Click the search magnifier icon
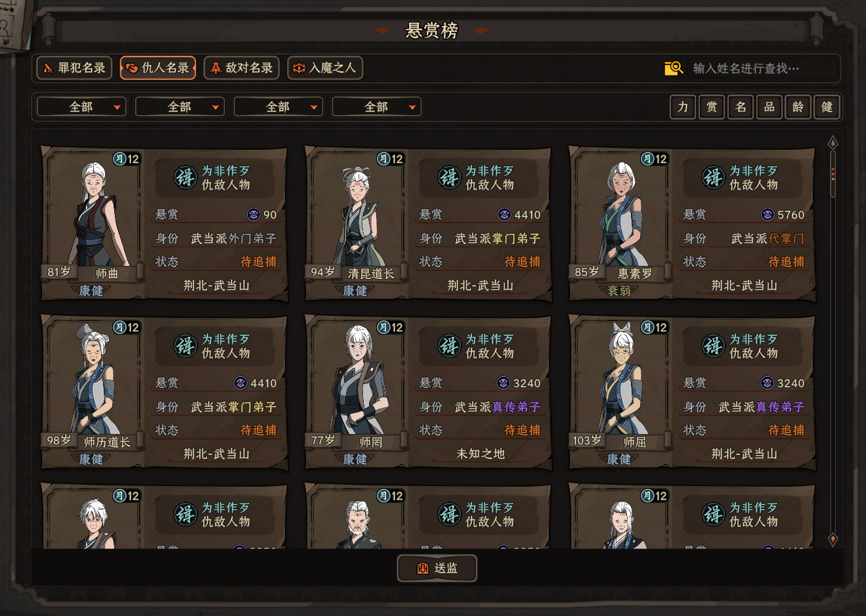The height and width of the screenshot is (616, 866). click(674, 68)
